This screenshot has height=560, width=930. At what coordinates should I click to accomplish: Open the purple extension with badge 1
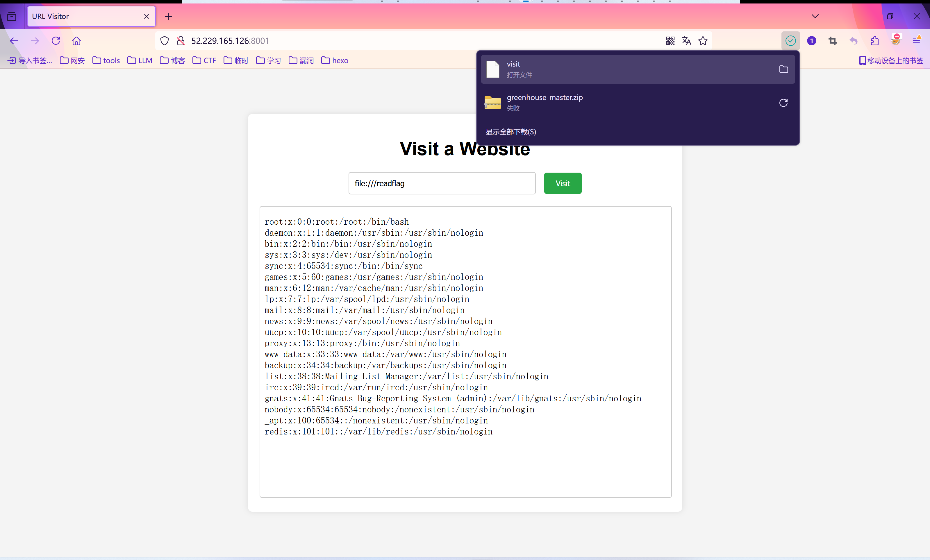812,41
